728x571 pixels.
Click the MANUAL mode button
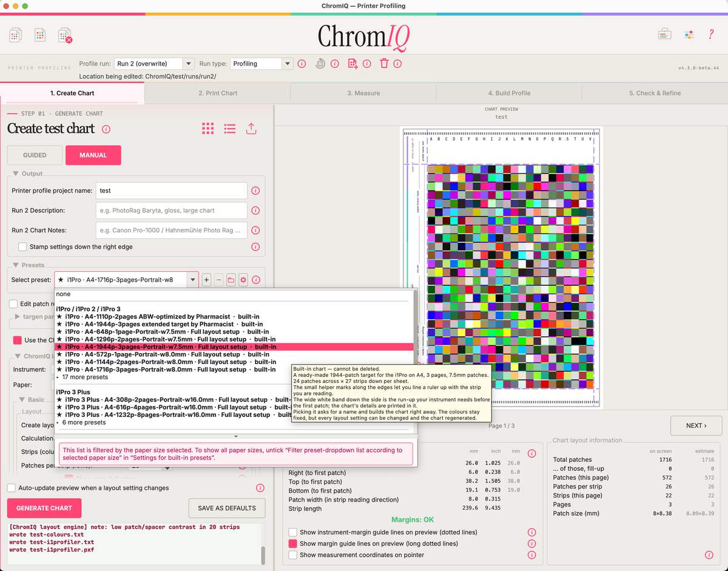pyautogui.click(x=93, y=155)
